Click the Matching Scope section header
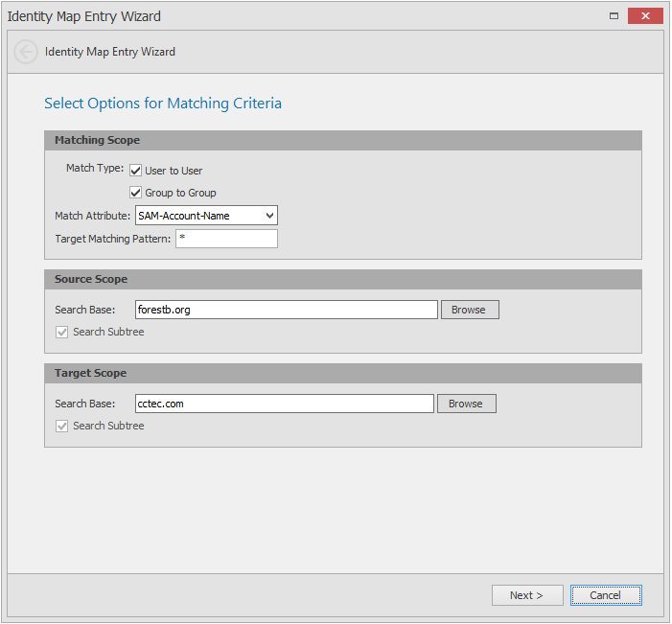The image size is (672, 624). (x=343, y=141)
